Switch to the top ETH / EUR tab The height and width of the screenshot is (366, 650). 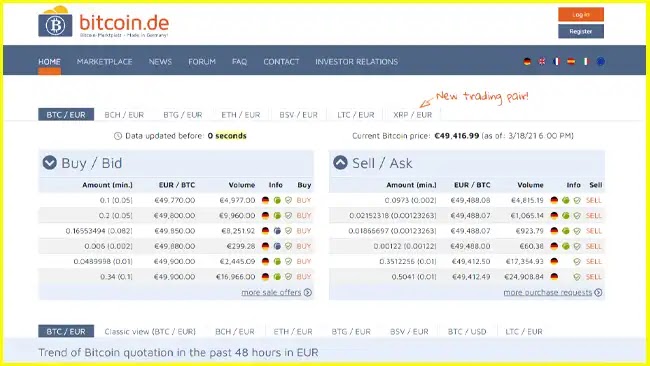click(x=241, y=115)
